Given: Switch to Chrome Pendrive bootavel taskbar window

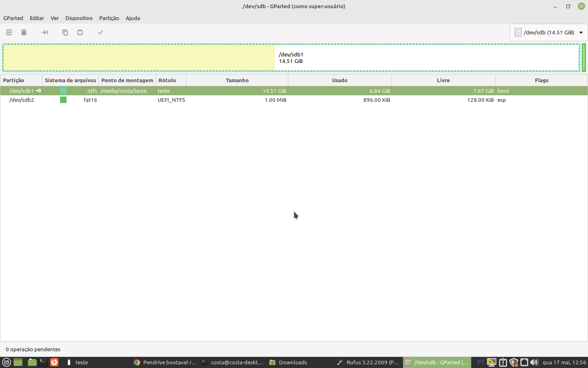Looking at the screenshot, I should coord(165,362).
